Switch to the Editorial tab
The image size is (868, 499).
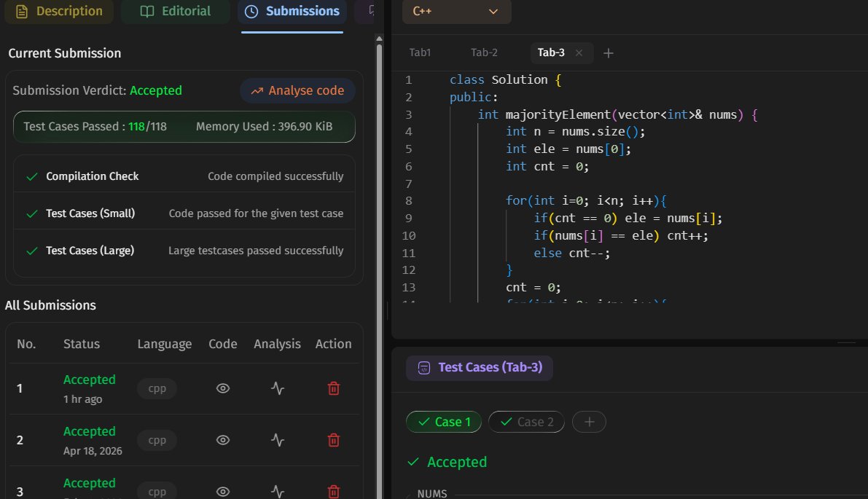tap(176, 11)
